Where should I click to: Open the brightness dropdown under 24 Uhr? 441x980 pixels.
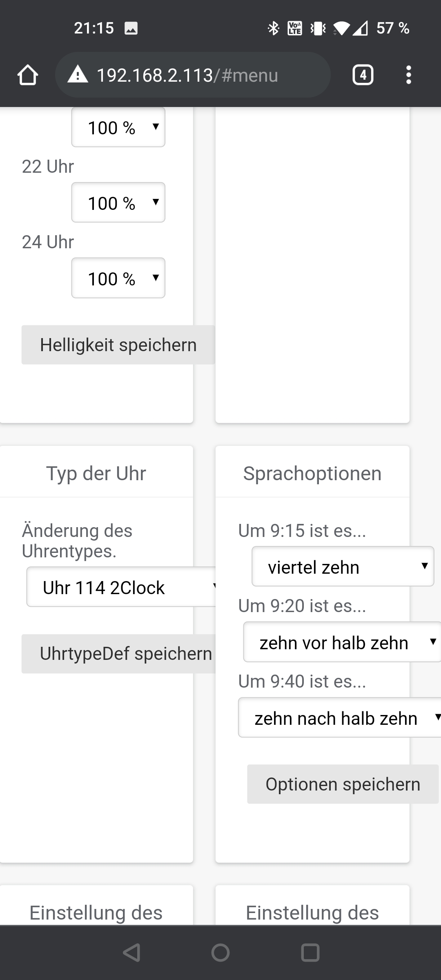(118, 278)
